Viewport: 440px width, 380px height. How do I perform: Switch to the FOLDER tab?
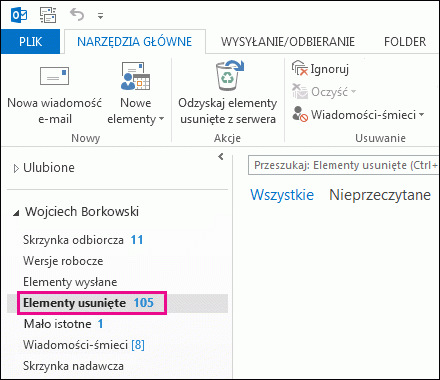coord(405,42)
